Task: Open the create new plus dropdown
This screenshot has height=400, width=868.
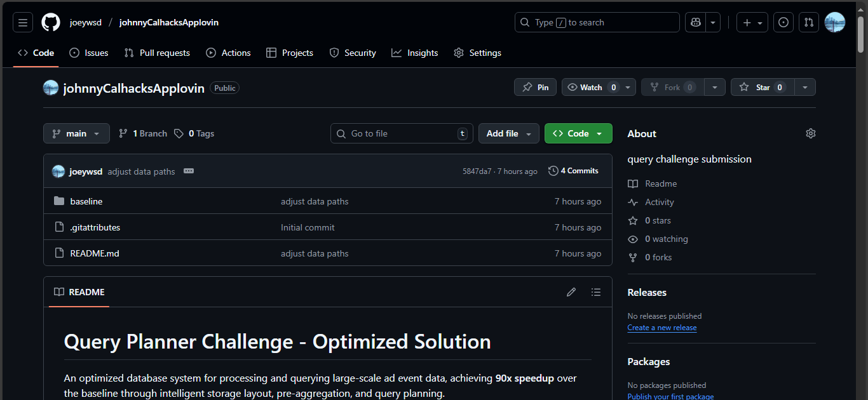Action: pos(752,22)
